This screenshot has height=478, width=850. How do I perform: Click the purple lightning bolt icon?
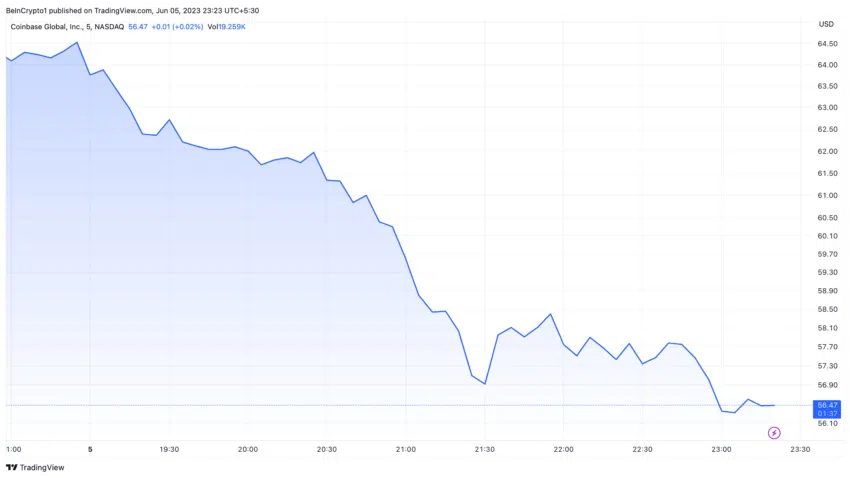point(774,433)
